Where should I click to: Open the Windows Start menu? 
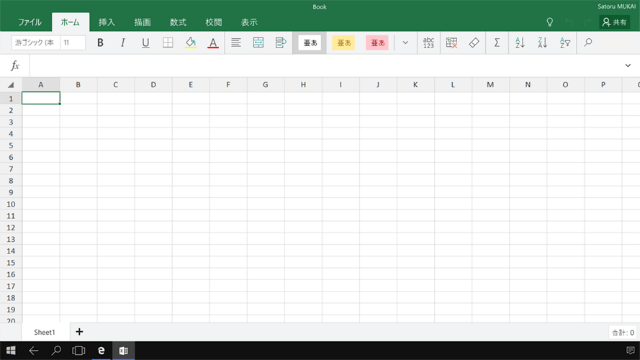pyautogui.click(x=11, y=351)
